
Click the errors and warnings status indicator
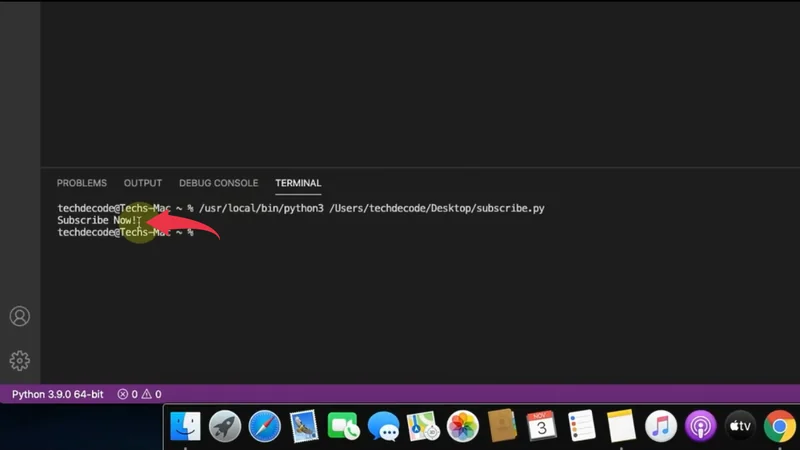coord(139,394)
